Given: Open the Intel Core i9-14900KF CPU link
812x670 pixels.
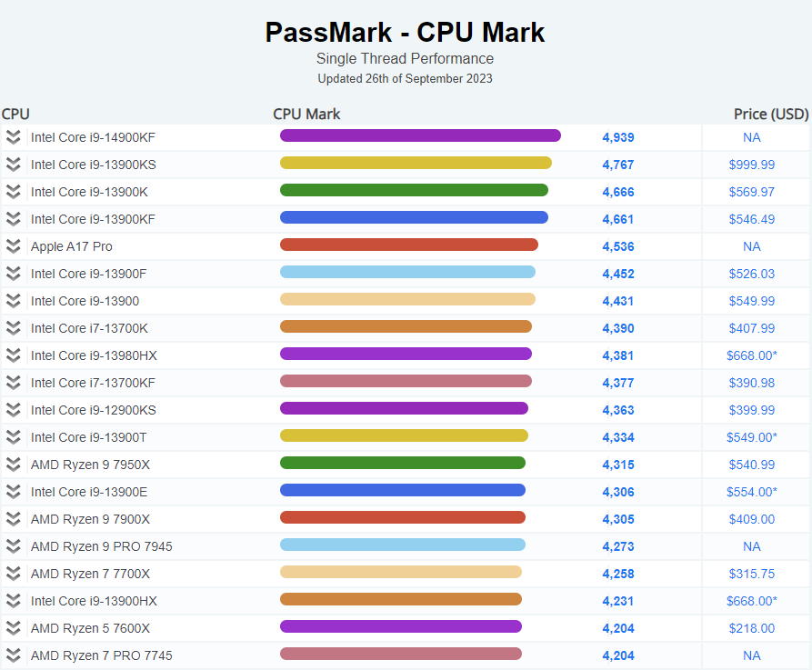Looking at the screenshot, I should click(x=93, y=137).
